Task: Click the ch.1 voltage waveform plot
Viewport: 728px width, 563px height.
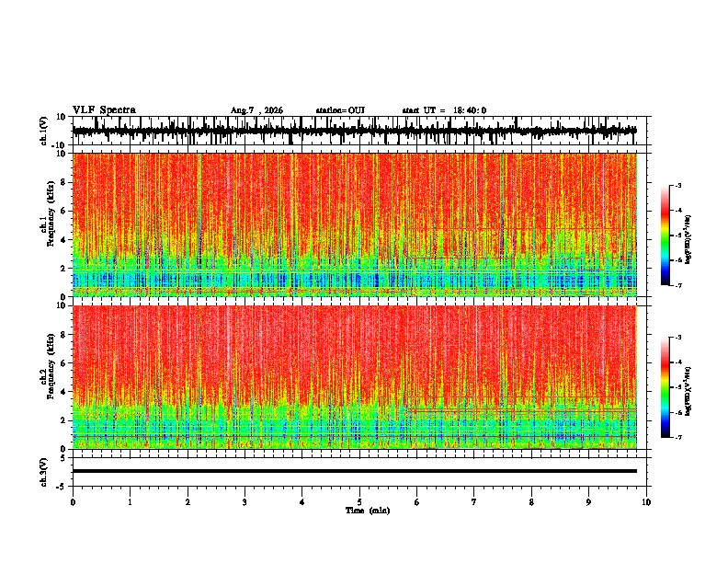Action: [x=361, y=131]
